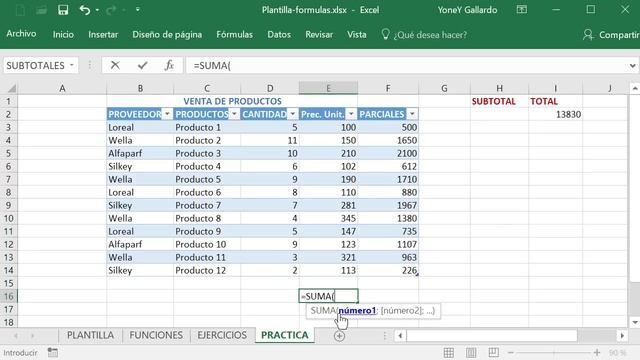Screen dimensions: 640x360
Task: Click the Compartir share button
Action: pos(611,35)
